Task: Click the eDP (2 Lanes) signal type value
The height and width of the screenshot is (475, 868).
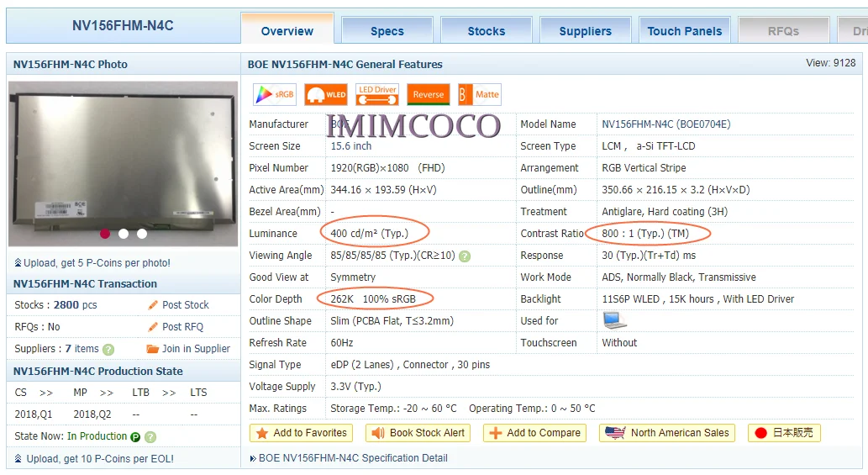Action: [410, 364]
